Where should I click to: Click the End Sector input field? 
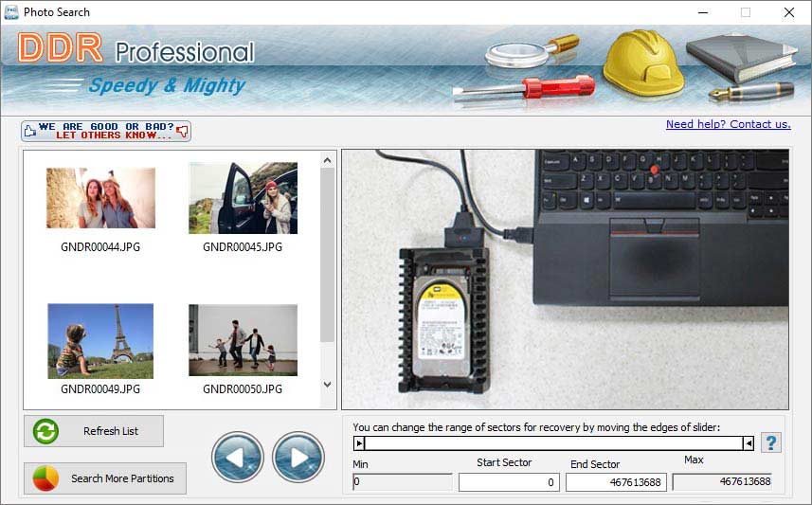pos(616,482)
